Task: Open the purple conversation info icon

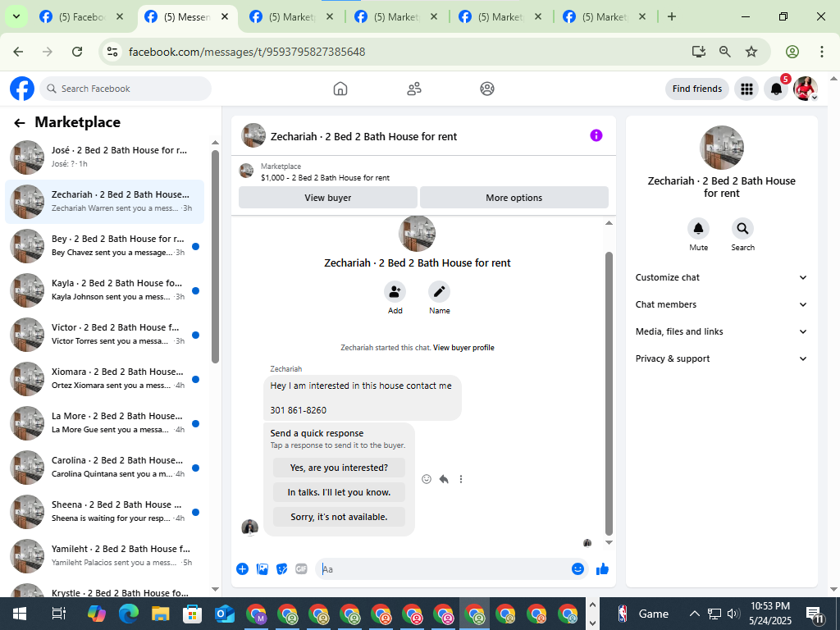Action: click(x=596, y=135)
